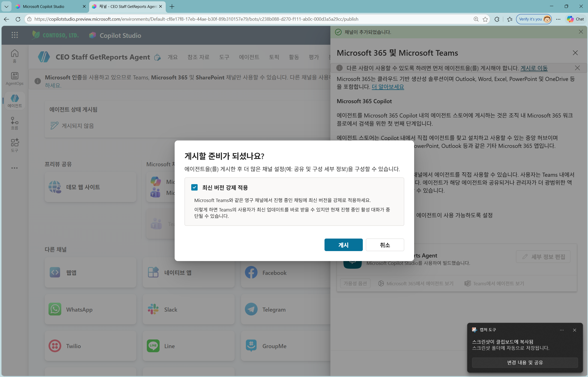This screenshot has width=588, height=377.
Task: Open the 더 알아보세요 link
Action: [388, 87]
